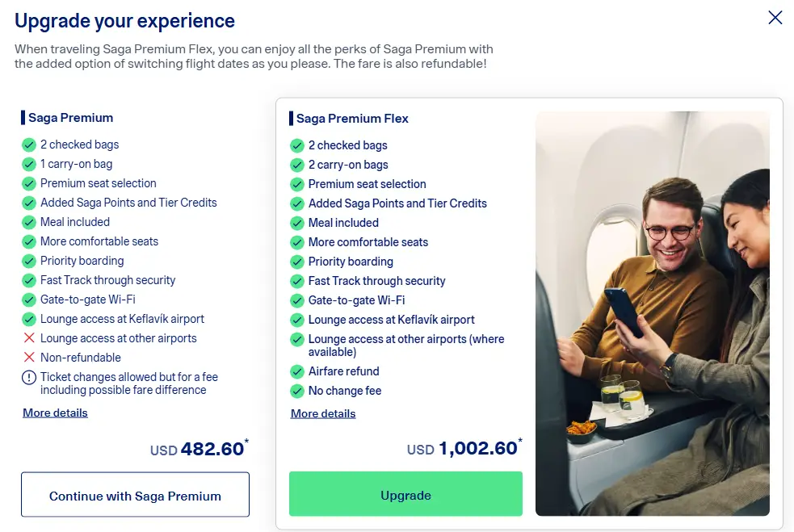
Task: Click the passengers cabin photo
Action: [653, 313]
